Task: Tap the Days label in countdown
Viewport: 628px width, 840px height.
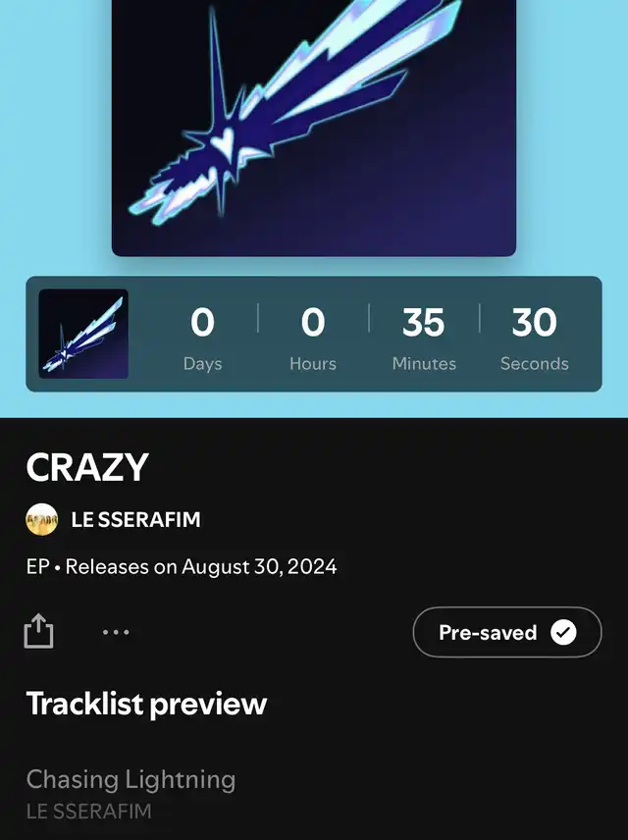Action: [x=202, y=364]
